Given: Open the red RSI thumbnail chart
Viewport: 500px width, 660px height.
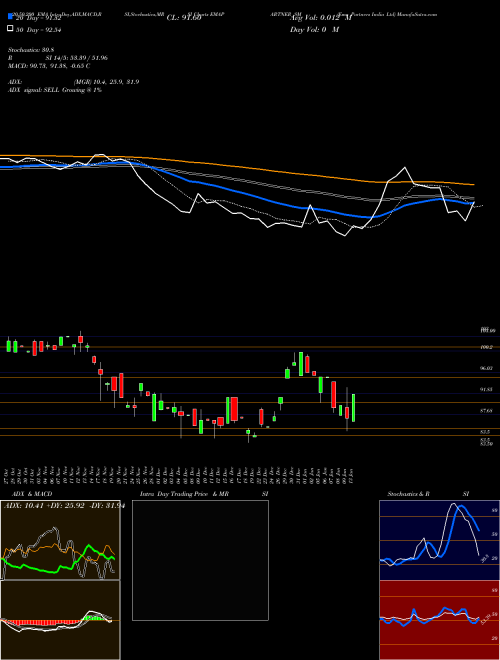Looking at the screenshot, I should point(439,620).
